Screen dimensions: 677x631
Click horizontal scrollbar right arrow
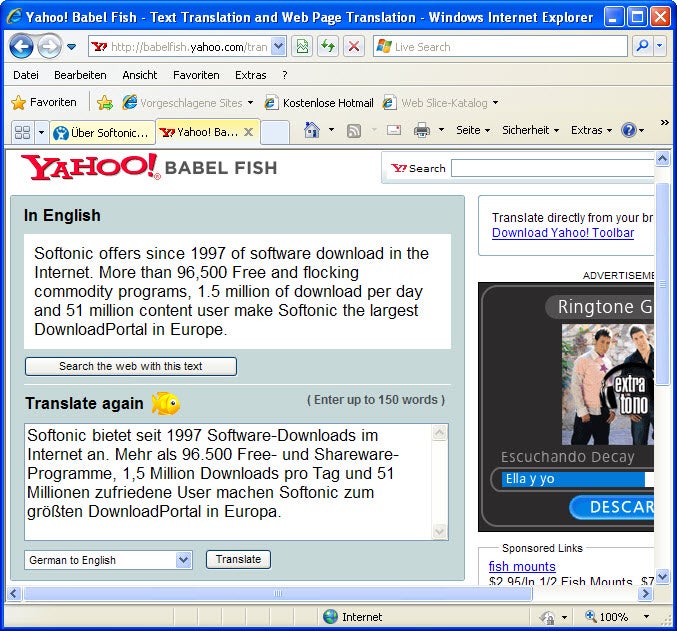[645, 593]
